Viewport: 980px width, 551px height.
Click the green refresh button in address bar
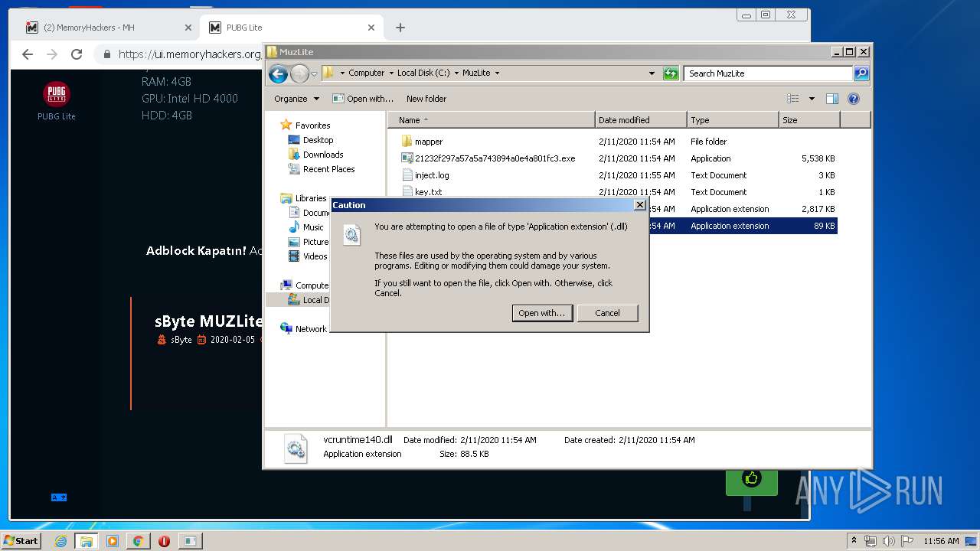click(x=671, y=73)
